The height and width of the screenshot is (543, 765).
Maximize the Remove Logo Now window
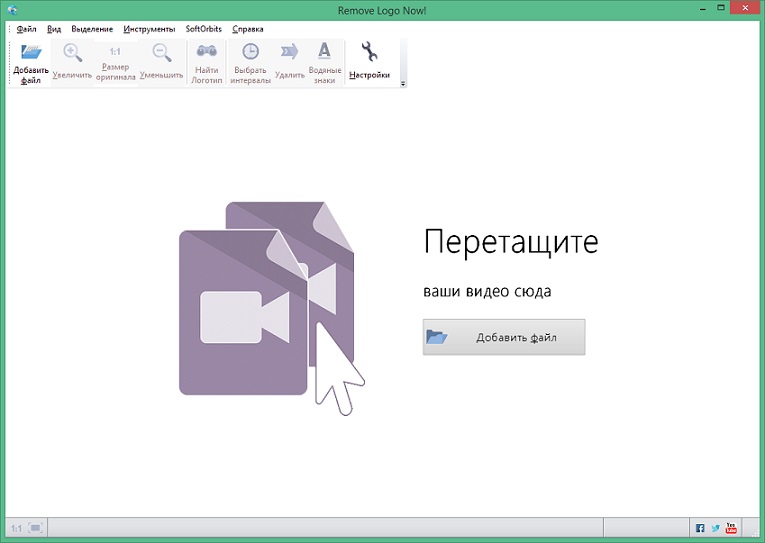tap(721, 8)
